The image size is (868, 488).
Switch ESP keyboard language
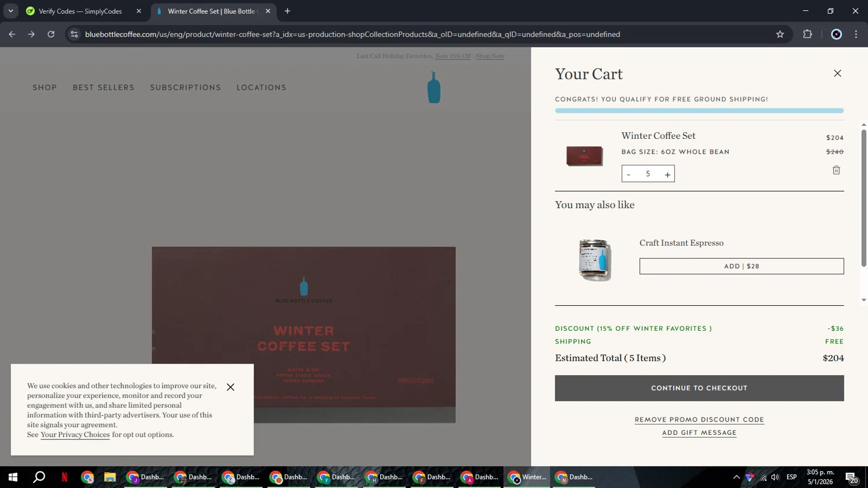pyautogui.click(x=792, y=477)
